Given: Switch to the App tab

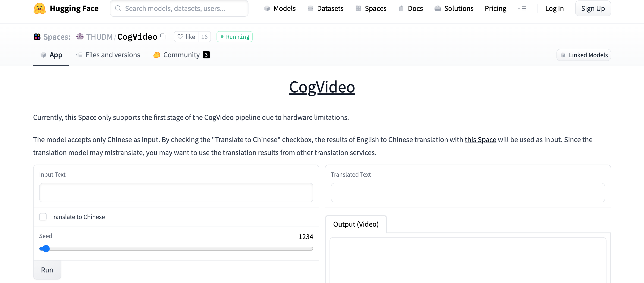Looking at the screenshot, I should click(x=51, y=55).
